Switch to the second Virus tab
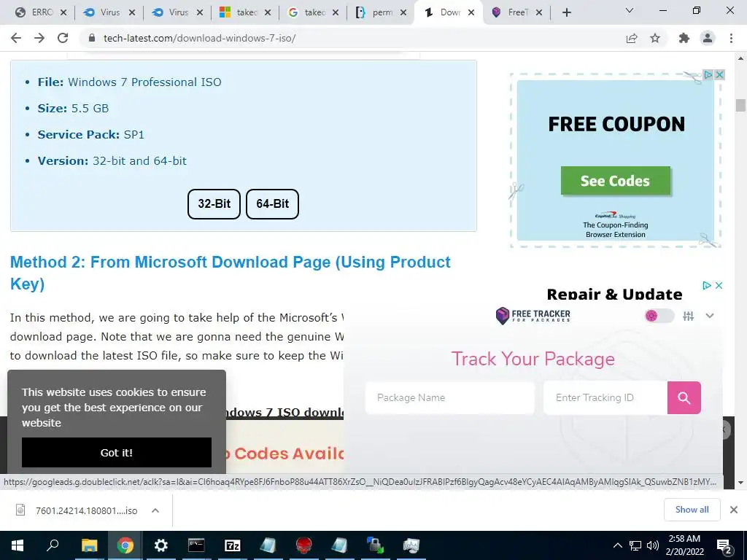The image size is (747, 560). click(177, 12)
